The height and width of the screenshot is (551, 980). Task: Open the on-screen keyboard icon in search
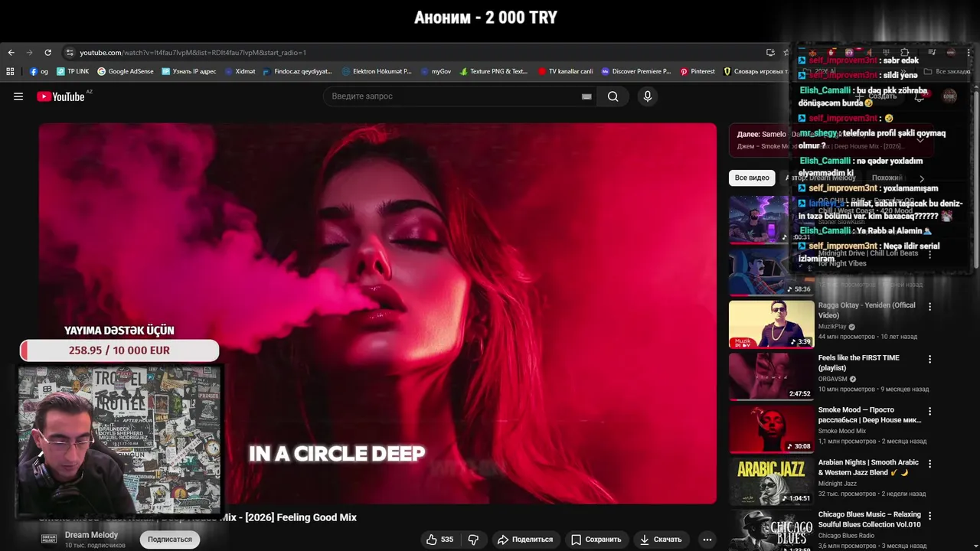coord(586,96)
